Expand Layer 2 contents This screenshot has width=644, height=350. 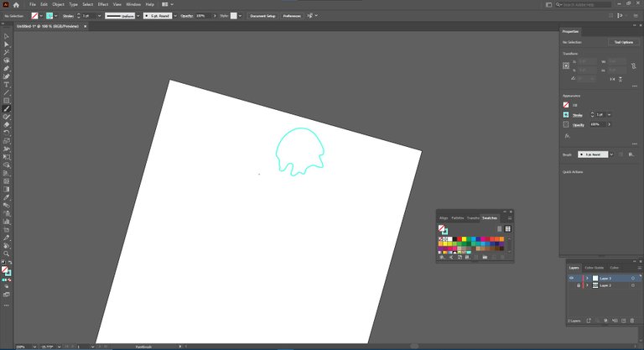(587, 285)
